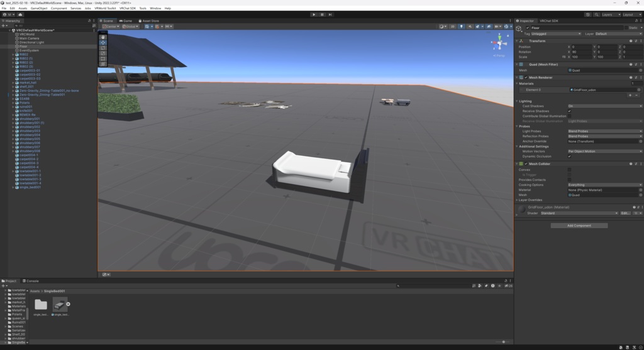Open Cast Shadows dropdown

[x=605, y=106]
